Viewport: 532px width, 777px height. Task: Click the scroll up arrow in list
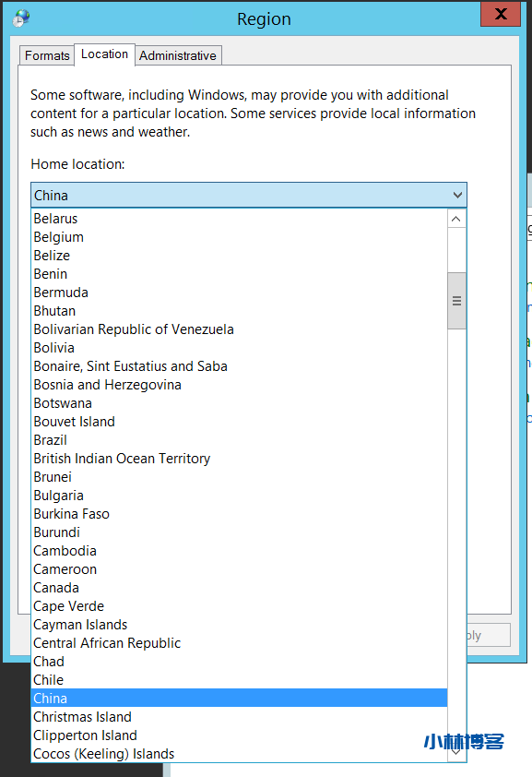tap(456, 219)
